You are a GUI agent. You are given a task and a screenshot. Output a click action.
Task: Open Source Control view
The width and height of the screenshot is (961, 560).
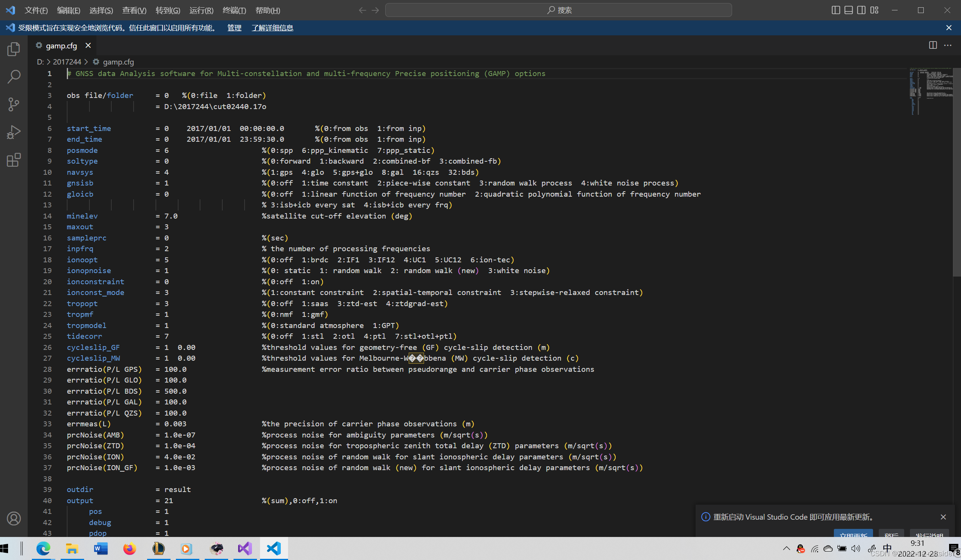[x=14, y=104]
